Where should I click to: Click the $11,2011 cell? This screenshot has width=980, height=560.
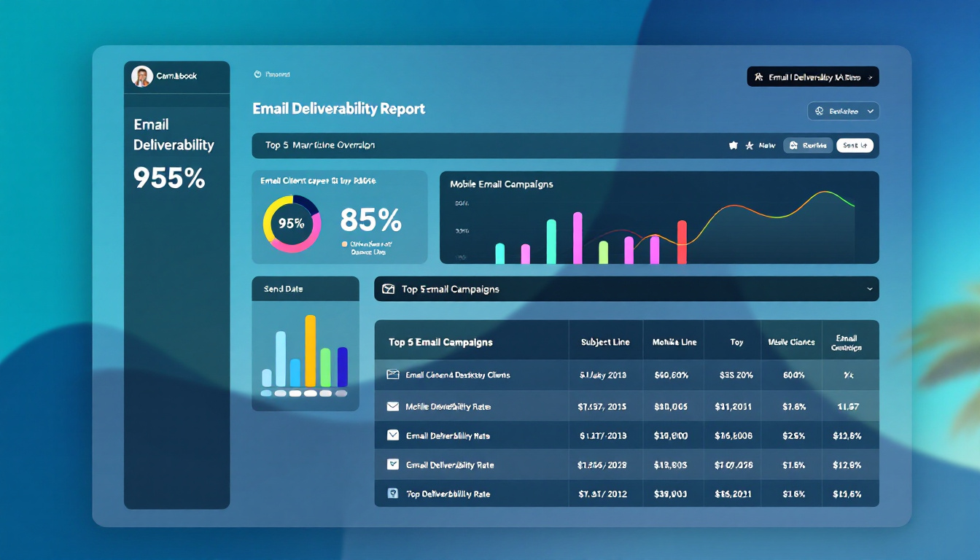734,406
